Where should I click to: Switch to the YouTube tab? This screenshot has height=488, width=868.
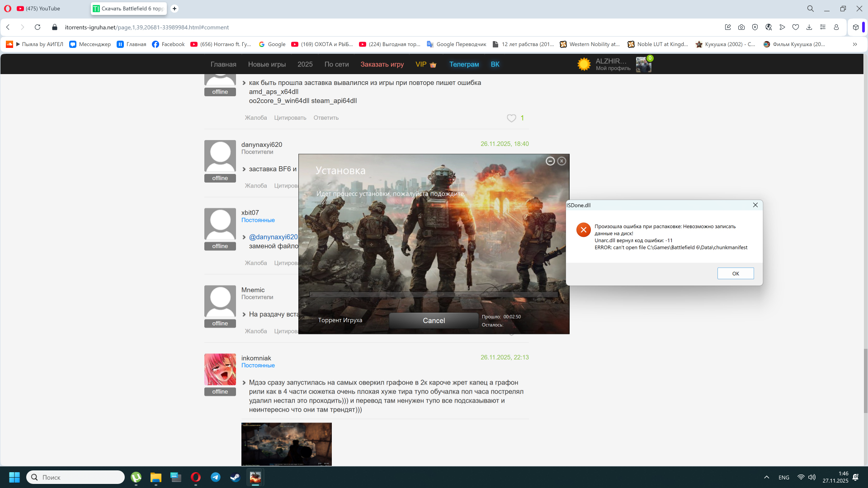(43, 9)
